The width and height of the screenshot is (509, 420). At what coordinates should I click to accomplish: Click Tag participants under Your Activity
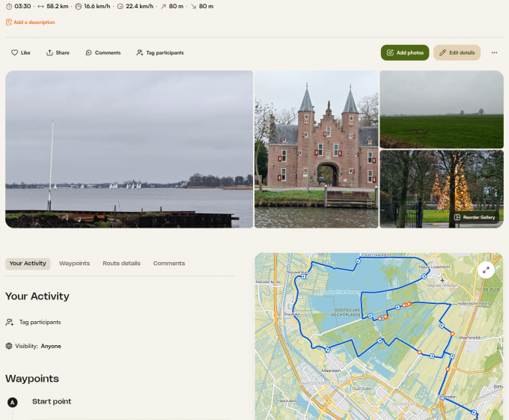pos(40,322)
